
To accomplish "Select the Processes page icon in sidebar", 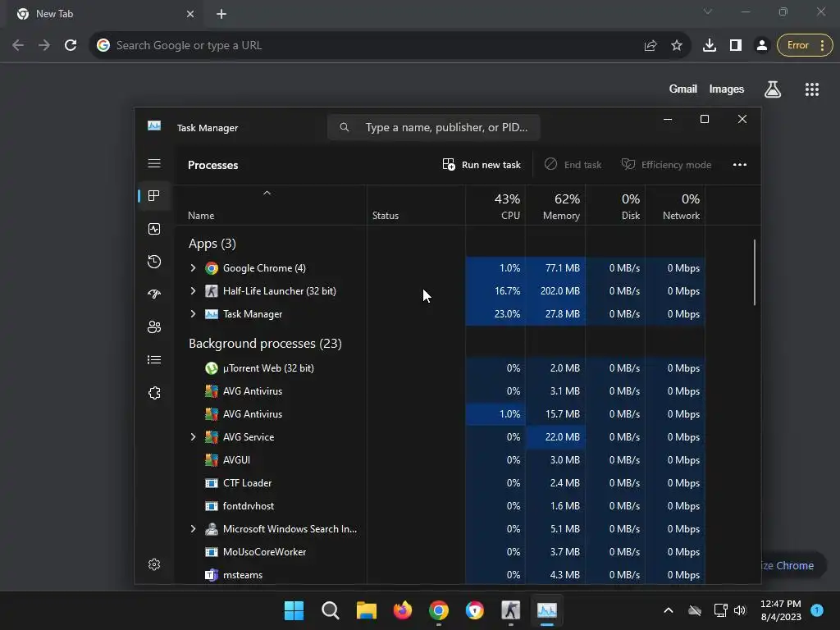I will 154,195.
